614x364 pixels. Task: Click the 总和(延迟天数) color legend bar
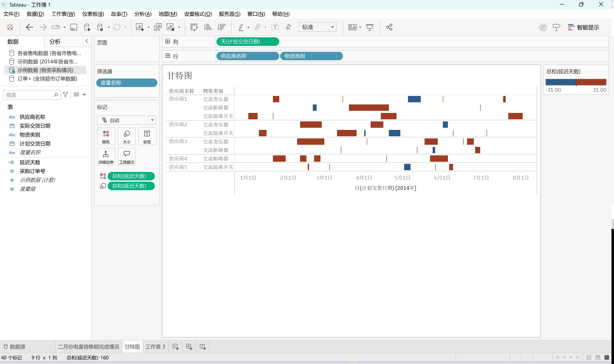[576, 82]
